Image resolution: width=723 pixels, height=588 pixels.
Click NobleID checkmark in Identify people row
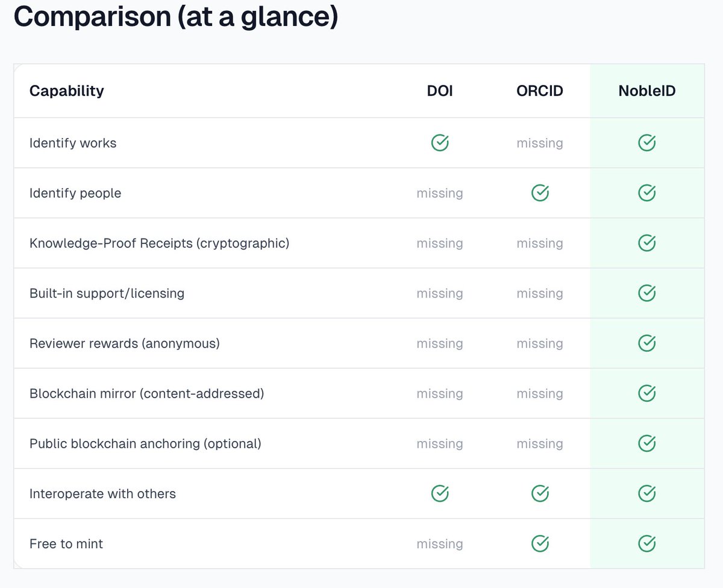coord(647,193)
